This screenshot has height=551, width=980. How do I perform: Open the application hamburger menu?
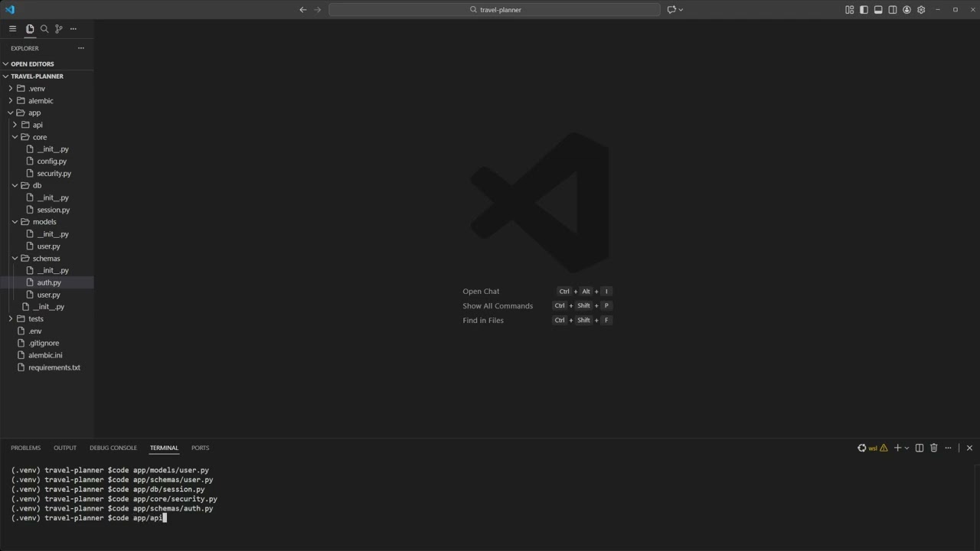tap(12, 29)
